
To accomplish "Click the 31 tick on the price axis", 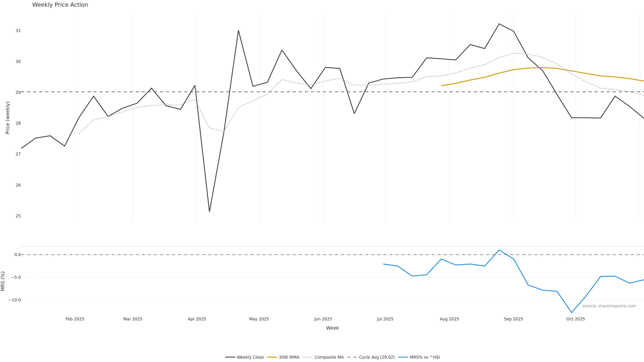I will pyautogui.click(x=18, y=31).
